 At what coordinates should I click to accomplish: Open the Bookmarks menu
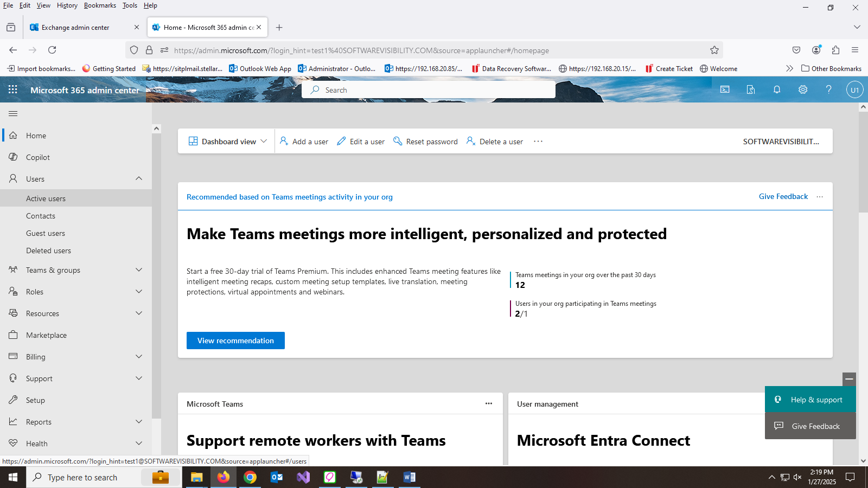click(100, 5)
